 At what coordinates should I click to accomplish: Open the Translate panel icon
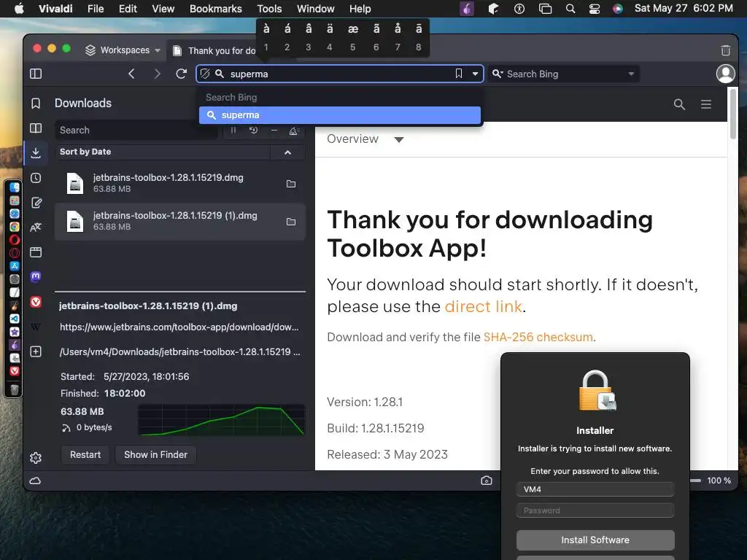pyautogui.click(x=36, y=227)
